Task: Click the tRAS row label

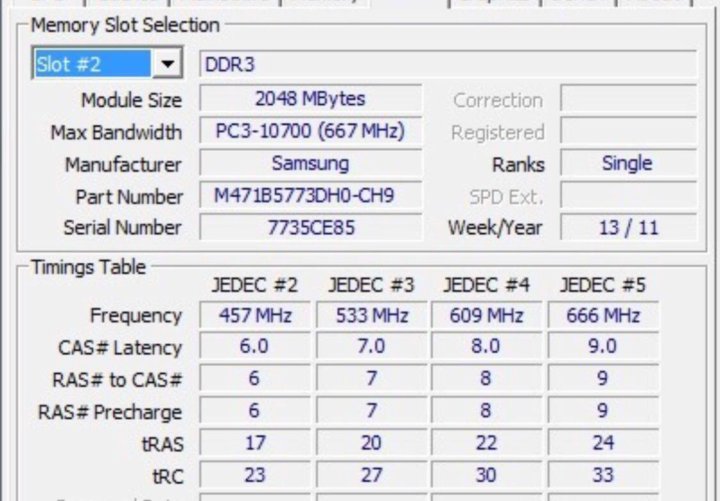Action: click(163, 444)
